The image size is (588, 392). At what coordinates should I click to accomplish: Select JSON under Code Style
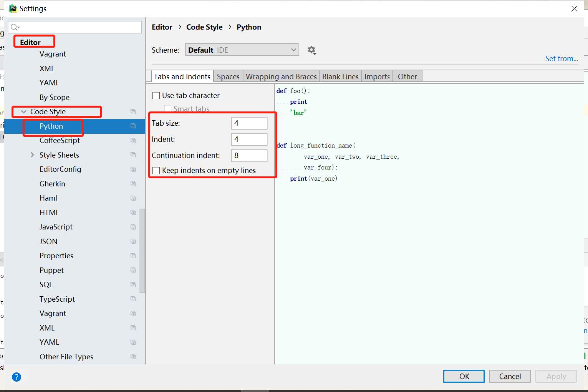coord(48,241)
